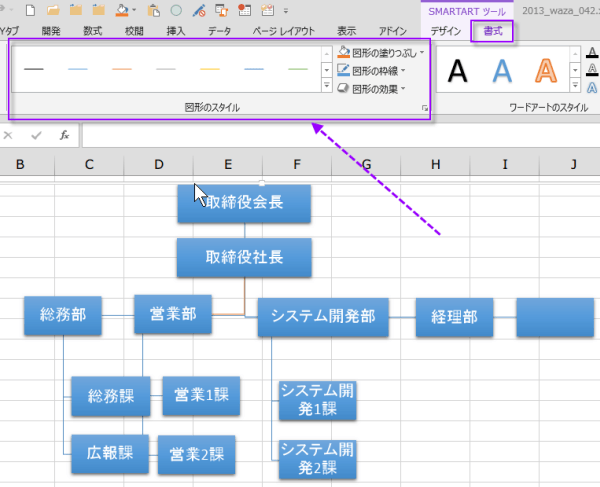Click the calendar icon with red dot

(245, 10)
